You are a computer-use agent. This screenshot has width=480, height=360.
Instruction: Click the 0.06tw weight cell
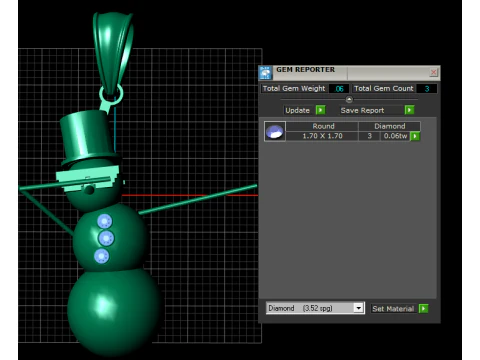click(x=395, y=136)
